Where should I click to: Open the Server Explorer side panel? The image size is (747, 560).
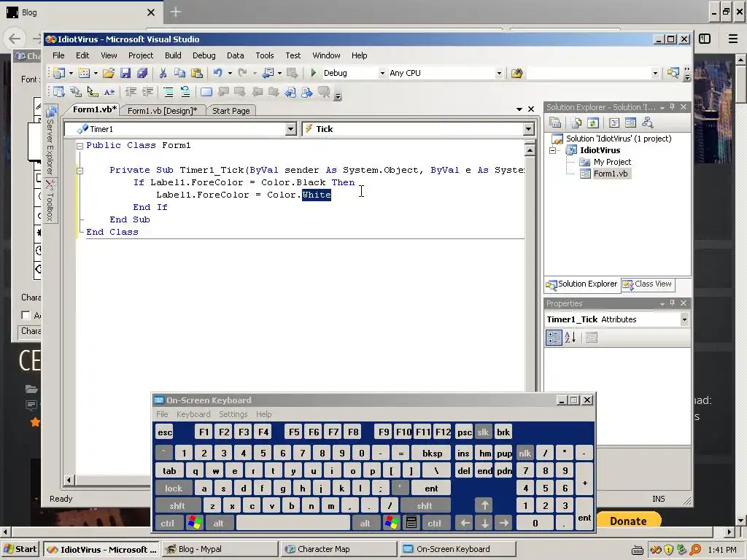click(51, 141)
